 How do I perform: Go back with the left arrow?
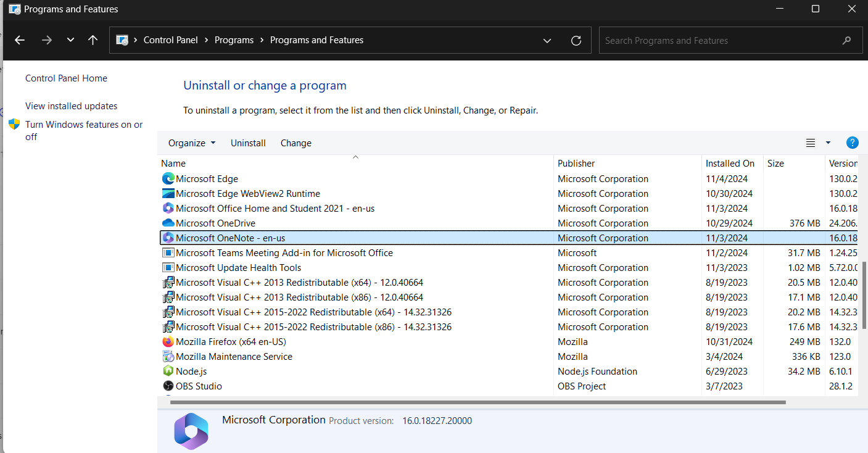coord(20,40)
